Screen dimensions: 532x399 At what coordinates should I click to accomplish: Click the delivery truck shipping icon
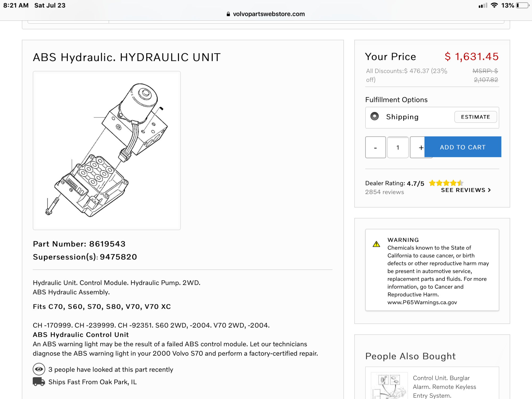(x=39, y=382)
